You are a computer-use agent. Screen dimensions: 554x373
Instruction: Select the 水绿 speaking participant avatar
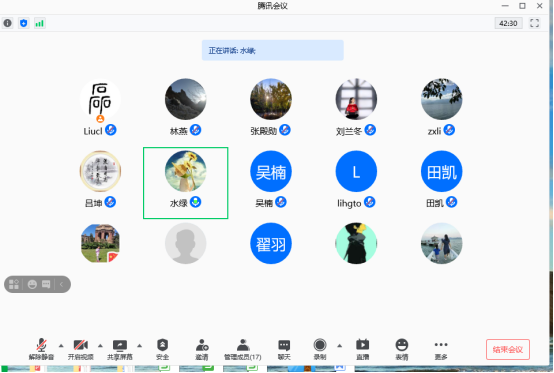pyautogui.click(x=185, y=171)
